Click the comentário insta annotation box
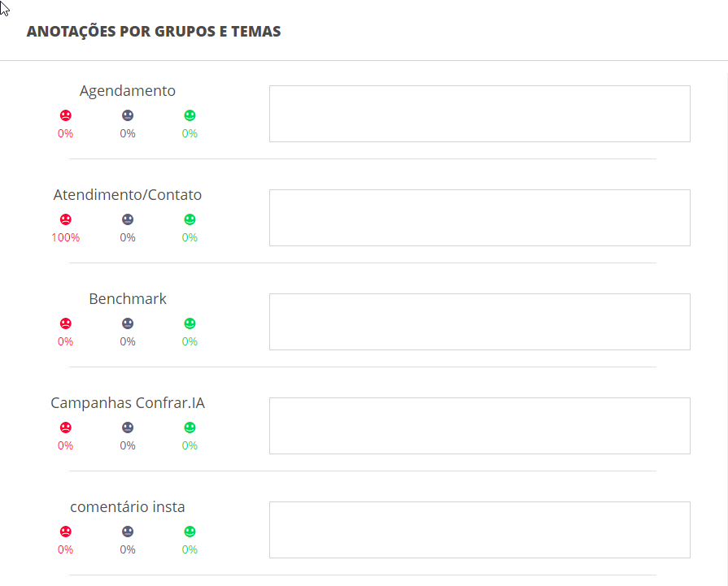Image resolution: width=728 pixels, height=586 pixels. (479, 530)
